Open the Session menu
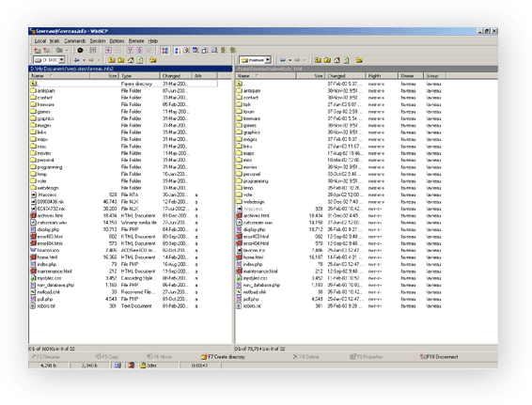This screenshot has width=532, height=405. click(x=98, y=40)
